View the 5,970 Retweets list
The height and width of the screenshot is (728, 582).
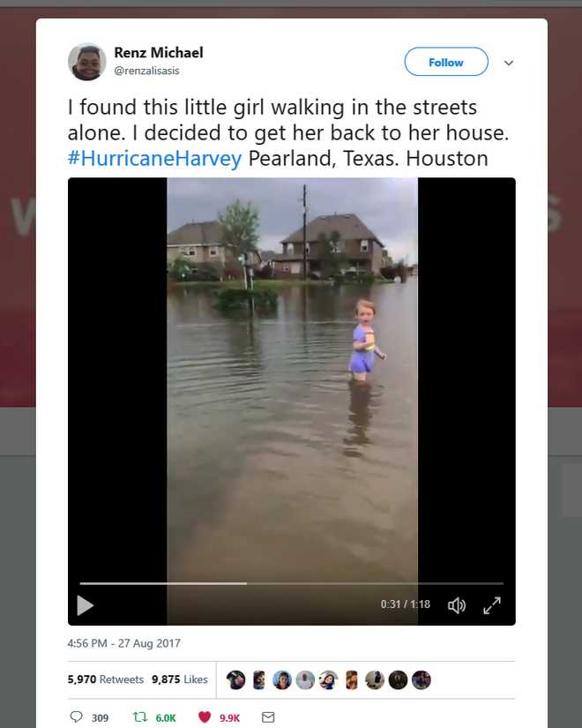[x=106, y=679]
